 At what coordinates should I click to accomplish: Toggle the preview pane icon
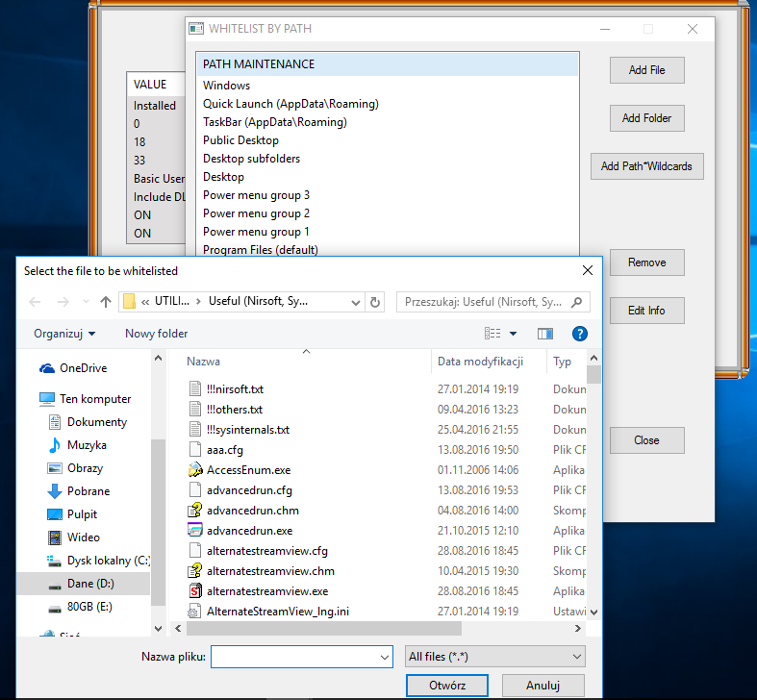[x=545, y=334]
